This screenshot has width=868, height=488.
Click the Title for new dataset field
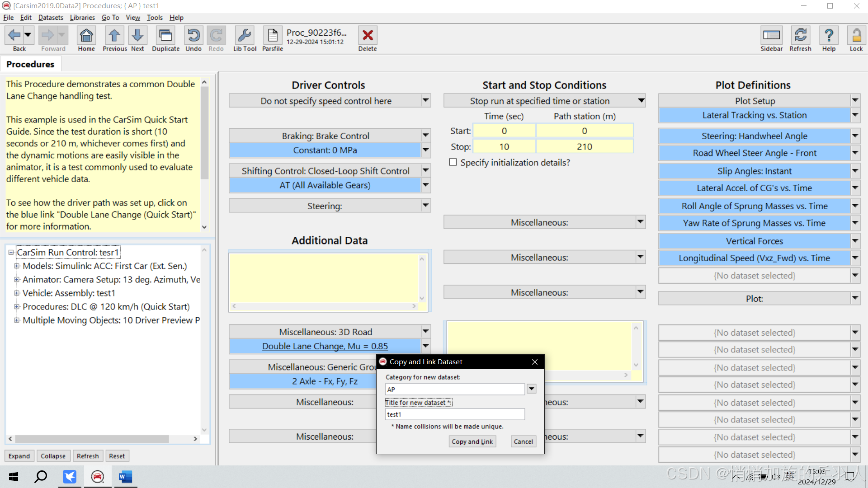(454, 414)
